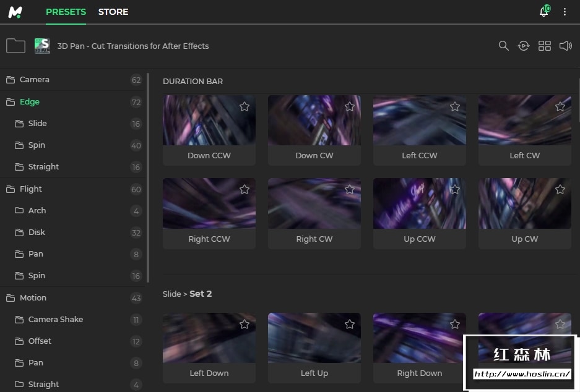Viewport: 580px width, 392px height.
Task: Click the Motion Bro M logo
Action: [15, 12]
